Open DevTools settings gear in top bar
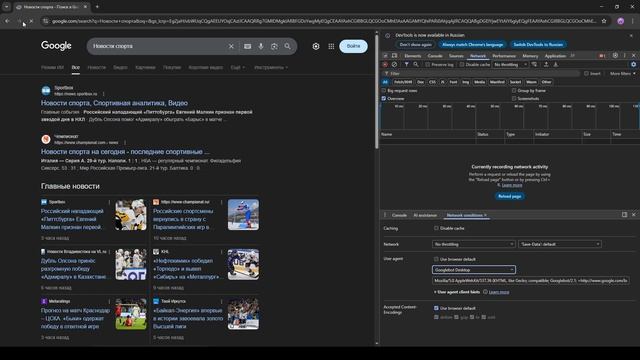The image size is (640, 360). 615,56
